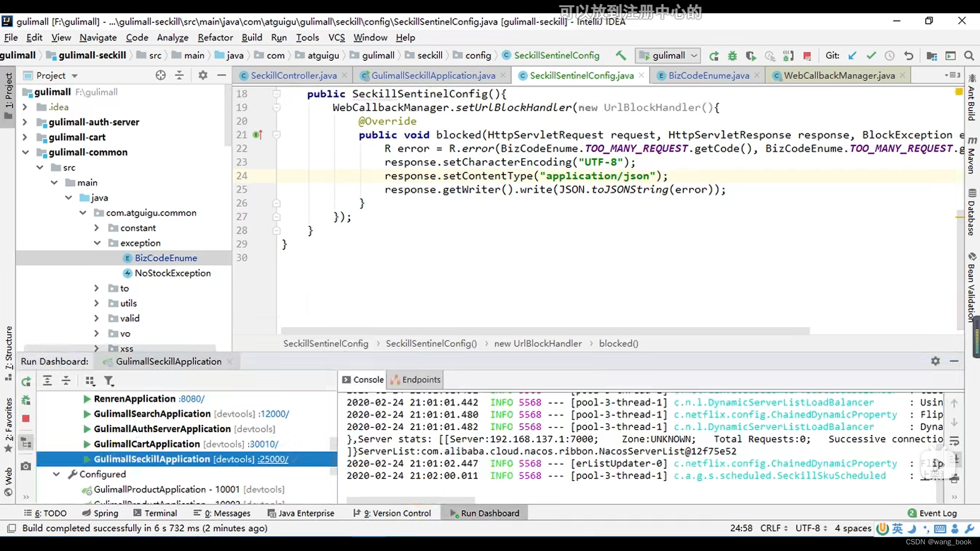Screen dimensions: 980x551
Task: Click the Git rollback arrow icon
Action: point(909,56)
